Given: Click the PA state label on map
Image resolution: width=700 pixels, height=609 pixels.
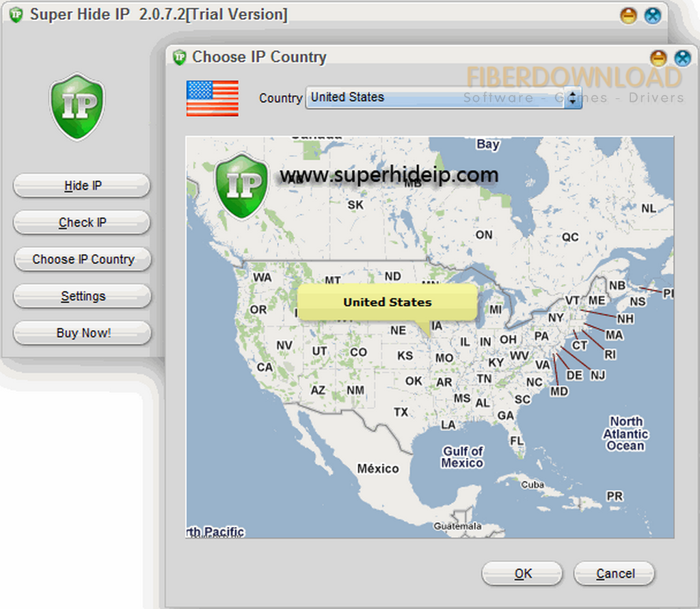Looking at the screenshot, I should 541,336.
